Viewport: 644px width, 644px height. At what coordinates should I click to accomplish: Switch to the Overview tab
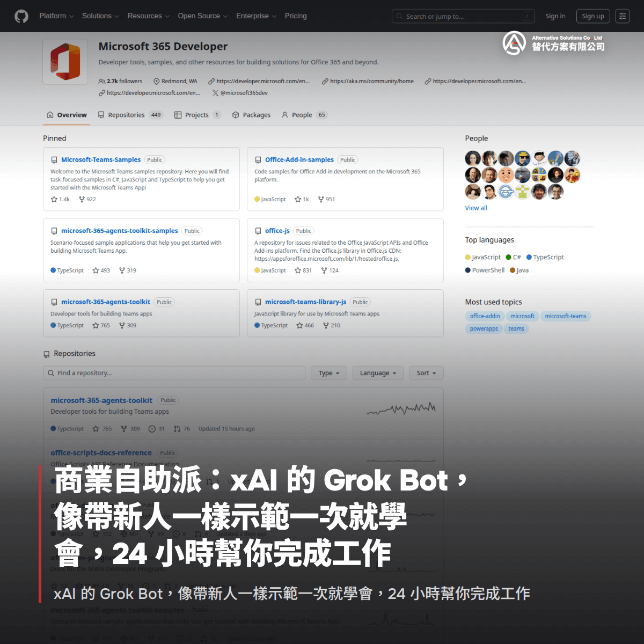67,115
